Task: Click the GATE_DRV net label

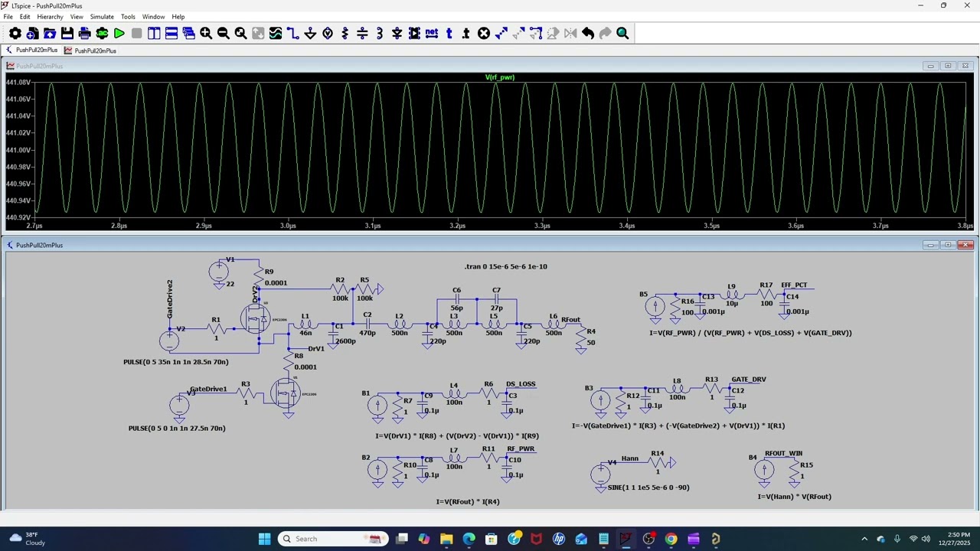Action: click(x=749, y=380)
